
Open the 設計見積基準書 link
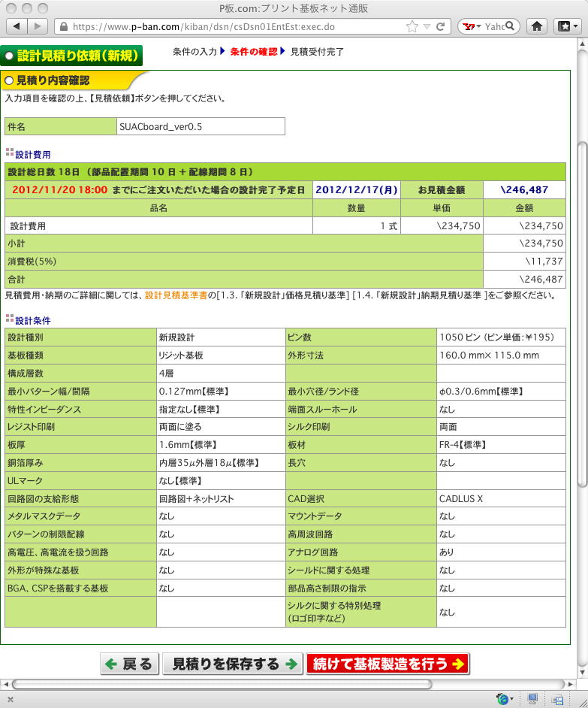coord(176,295)
